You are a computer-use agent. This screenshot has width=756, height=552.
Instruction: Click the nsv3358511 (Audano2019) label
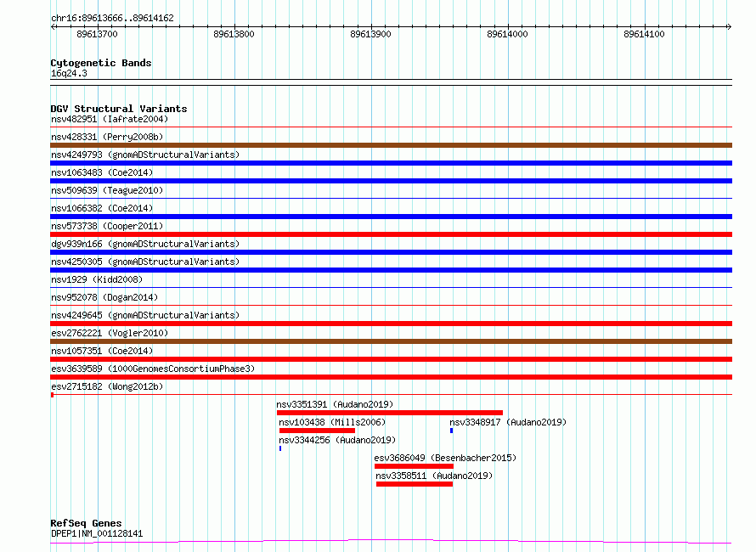click(x=434, y=476)
